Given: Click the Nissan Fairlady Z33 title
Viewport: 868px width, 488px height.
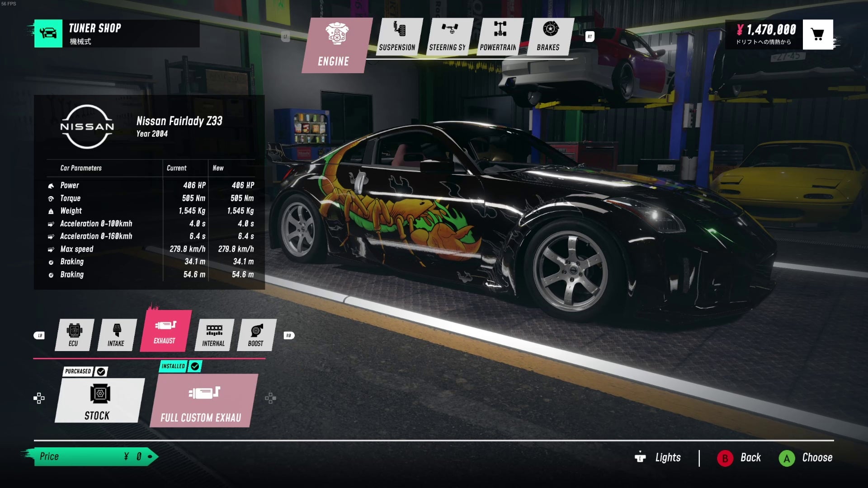Looking at the screenshot, I should coord(179,121).
